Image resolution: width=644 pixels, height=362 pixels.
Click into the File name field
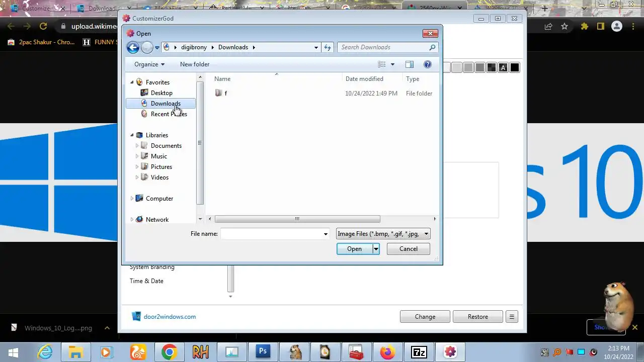(272, 234)
